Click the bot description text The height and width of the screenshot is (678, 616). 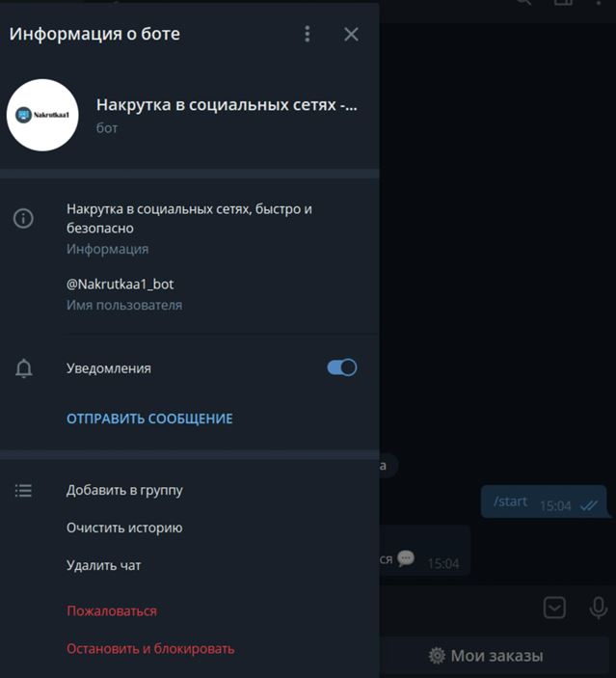tap(189, 218)
